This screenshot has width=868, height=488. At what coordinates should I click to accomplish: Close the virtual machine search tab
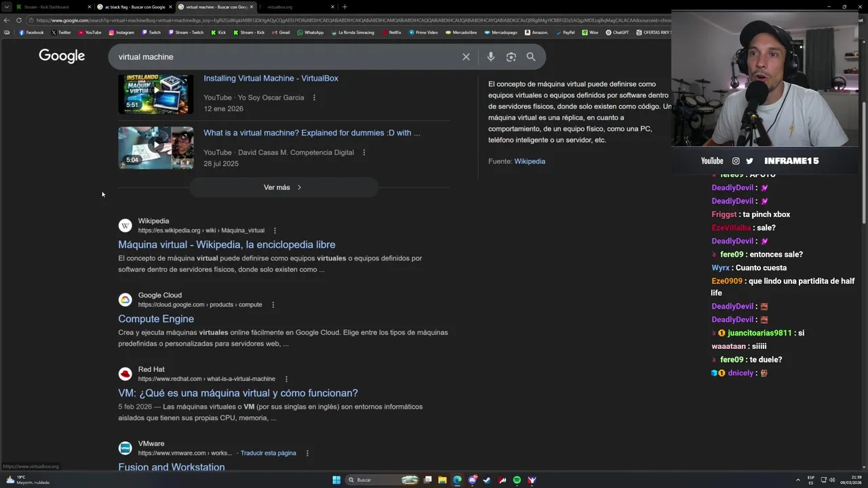click(252, 7)
